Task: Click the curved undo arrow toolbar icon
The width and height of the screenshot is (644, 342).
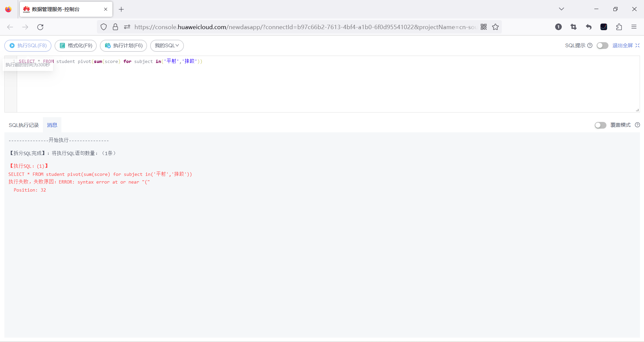Action: (x=589, y=27)
